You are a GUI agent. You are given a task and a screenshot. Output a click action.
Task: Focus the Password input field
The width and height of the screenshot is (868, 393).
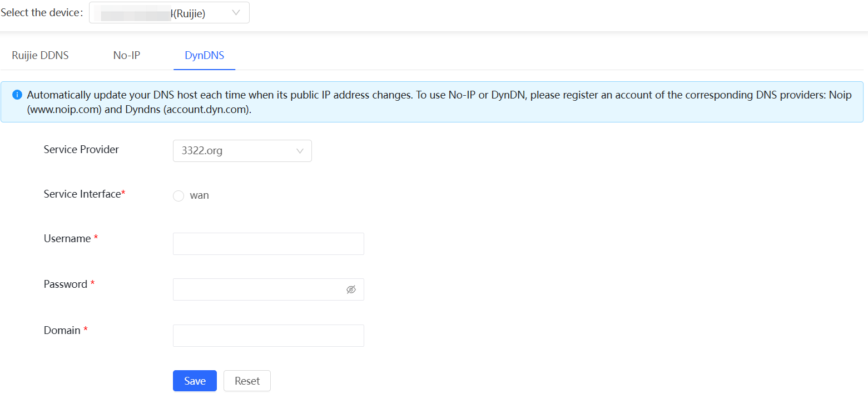click(259, 289)
